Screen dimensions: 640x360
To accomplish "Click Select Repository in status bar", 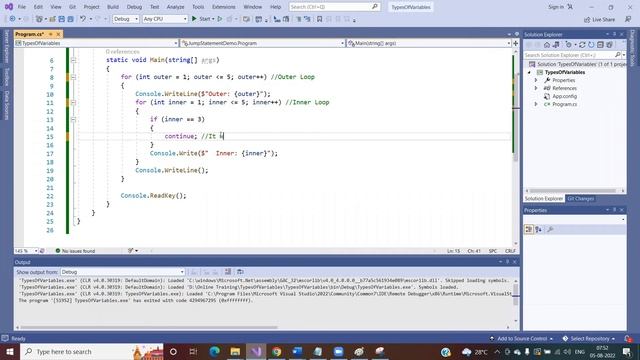I will coord(589,338).
